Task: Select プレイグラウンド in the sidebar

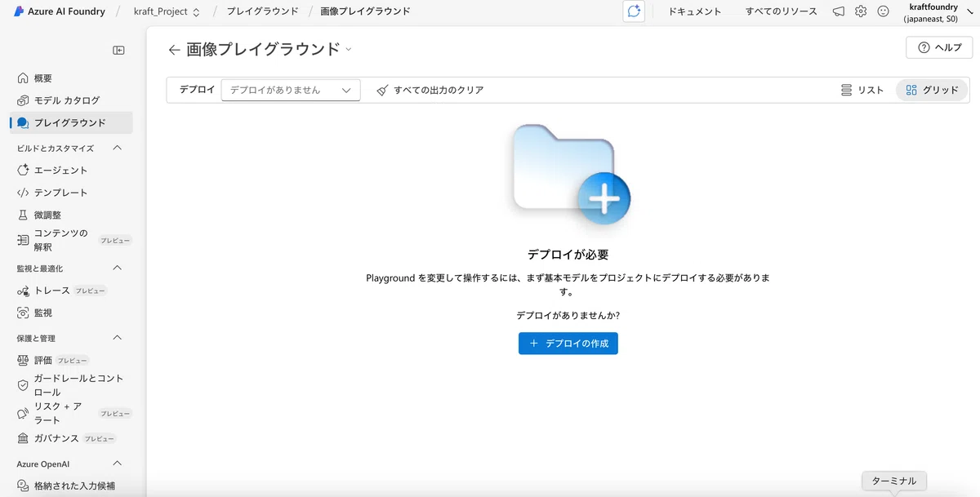Action: click(x=72, y=122)
